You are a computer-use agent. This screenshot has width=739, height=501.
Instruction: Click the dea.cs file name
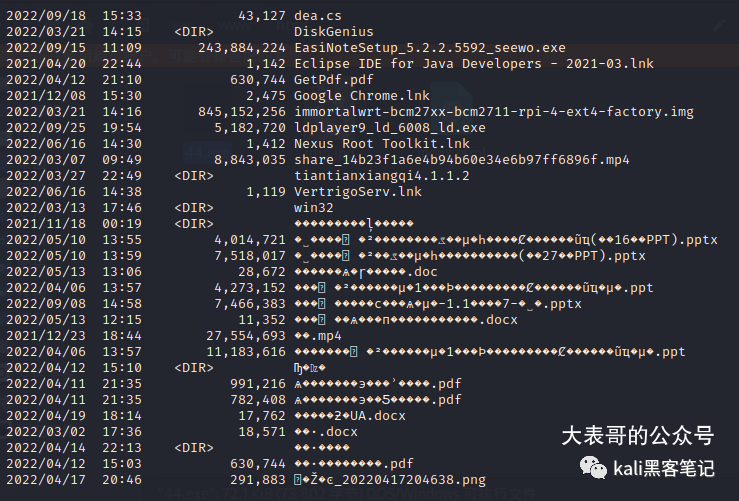coord(318,16)
